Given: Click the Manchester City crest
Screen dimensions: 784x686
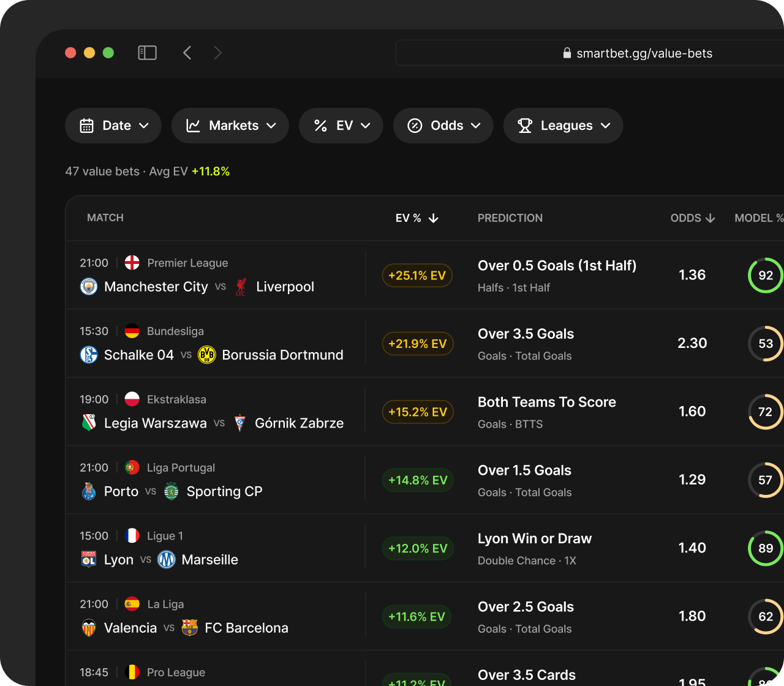Looking at the screenshot, I should (89, 287).
